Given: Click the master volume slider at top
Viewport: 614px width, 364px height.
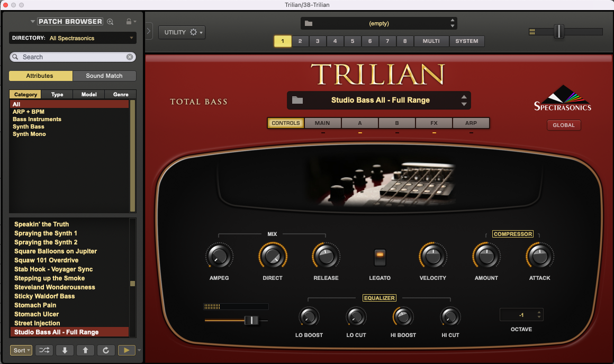Looking at the screenshot, I should coord(559,31).
